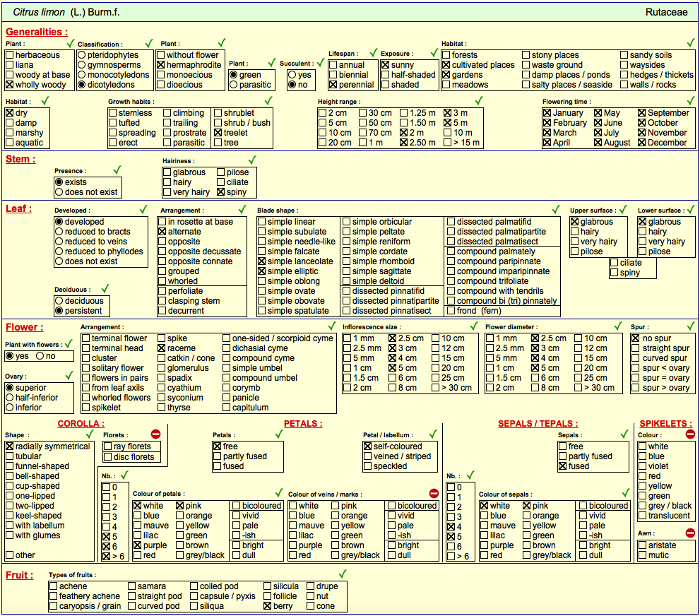Click the green checkmark for Flower Arrangement
The height and width of the screenshot is (616, 700).
coord(332,326)
